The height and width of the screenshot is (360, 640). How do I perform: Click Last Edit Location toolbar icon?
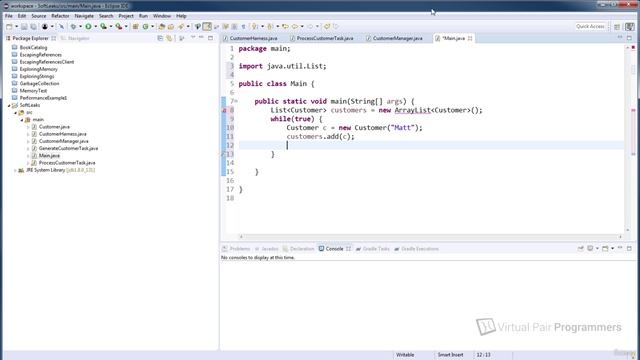pos(285,27)
